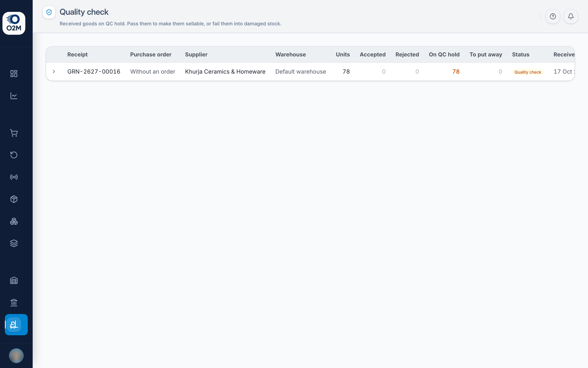Click the Warehouse column header
This screenshot has height=368, width=588.
pos(290,54)
